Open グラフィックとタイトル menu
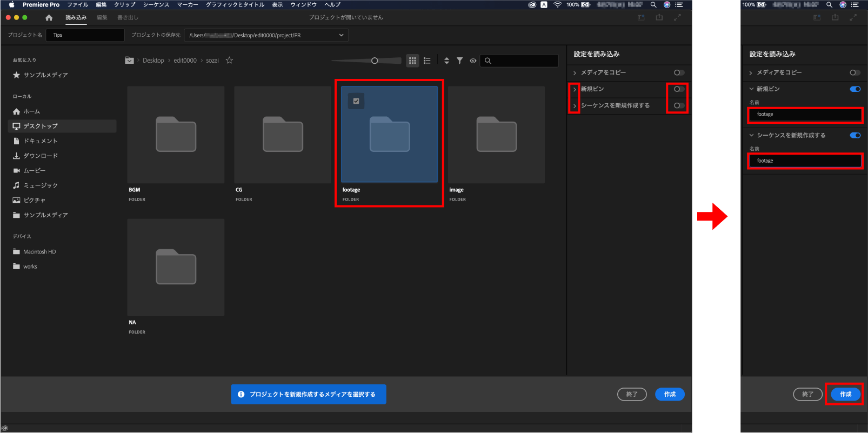868x433 pixels. pyautogui.click(x=235, y=4)
